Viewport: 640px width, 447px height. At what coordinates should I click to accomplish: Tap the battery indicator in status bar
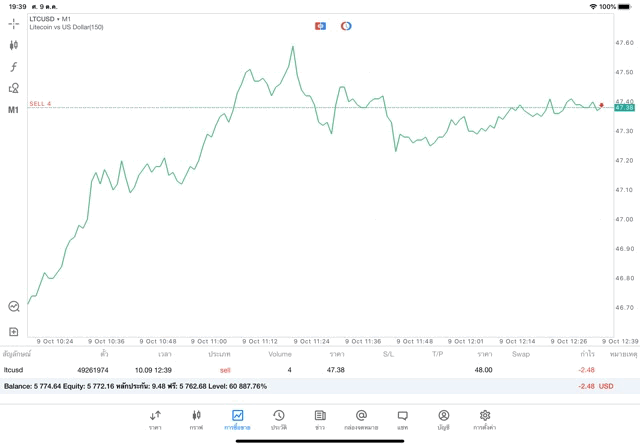[x=625, y=7]
